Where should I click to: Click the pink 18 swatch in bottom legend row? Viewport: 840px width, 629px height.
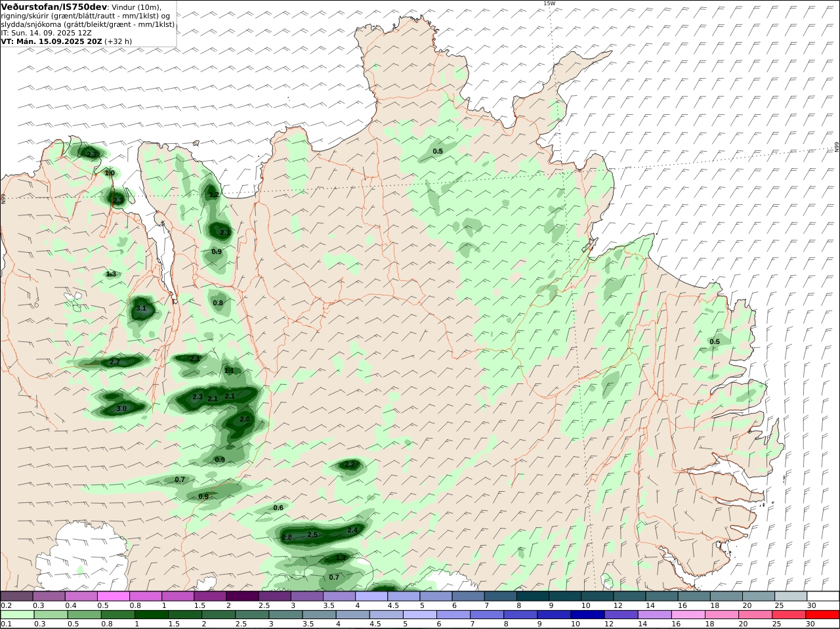click(723, 615)
